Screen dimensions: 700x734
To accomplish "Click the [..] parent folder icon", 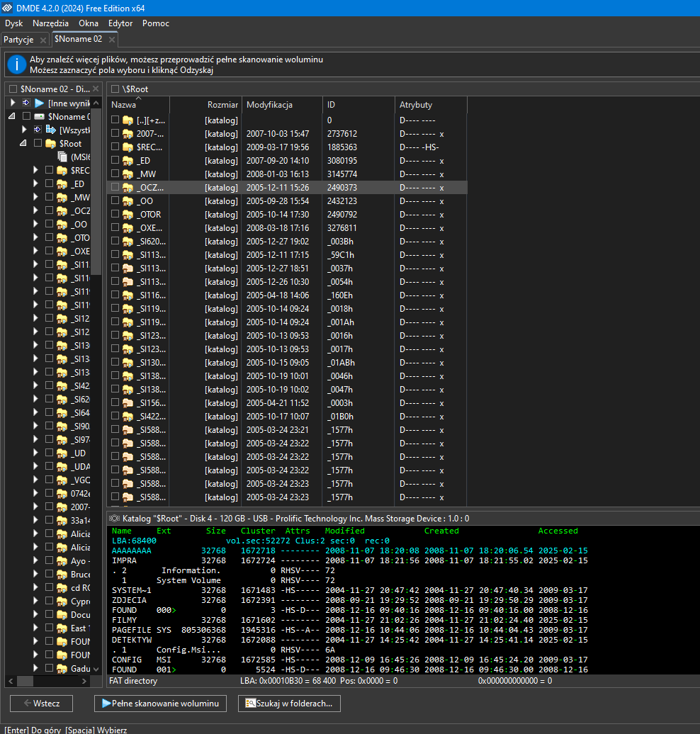I will [x=128, y=120].
